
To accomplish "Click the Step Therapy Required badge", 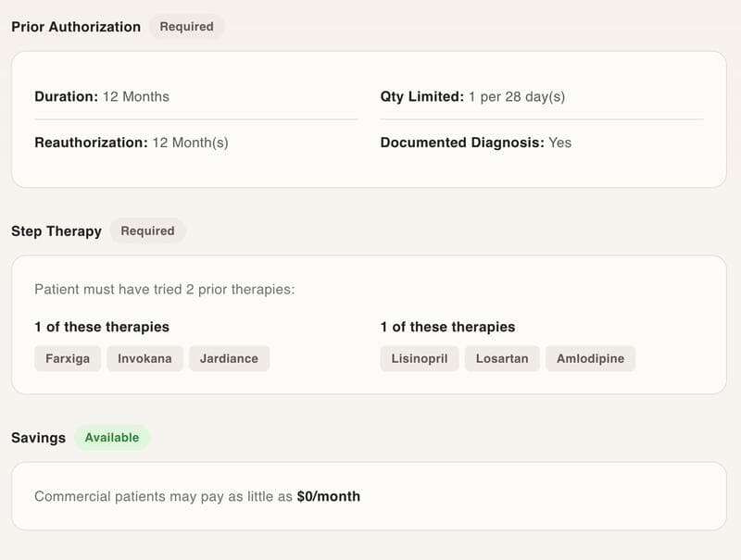I will [x=147, y=230].
